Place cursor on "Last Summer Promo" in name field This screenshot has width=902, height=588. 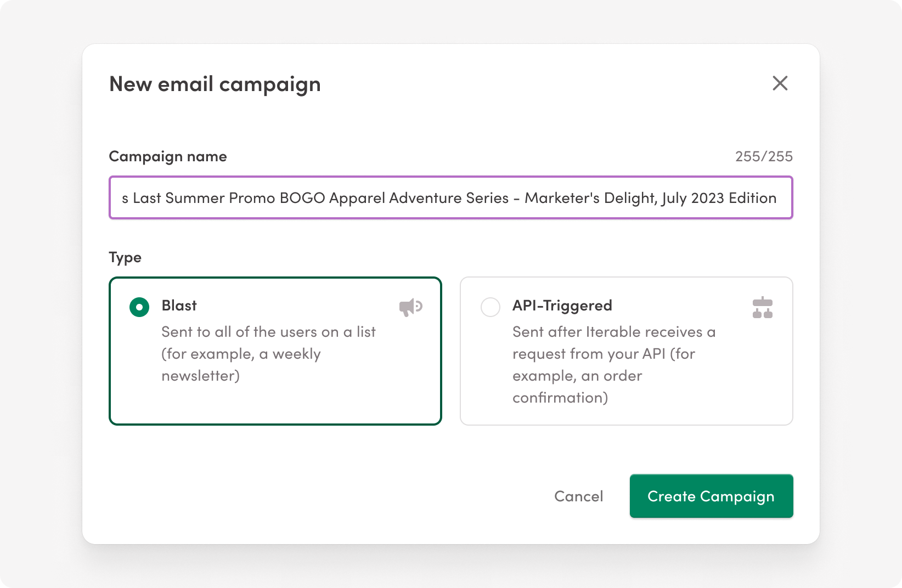pyautogui.click(x=204, y=198)
